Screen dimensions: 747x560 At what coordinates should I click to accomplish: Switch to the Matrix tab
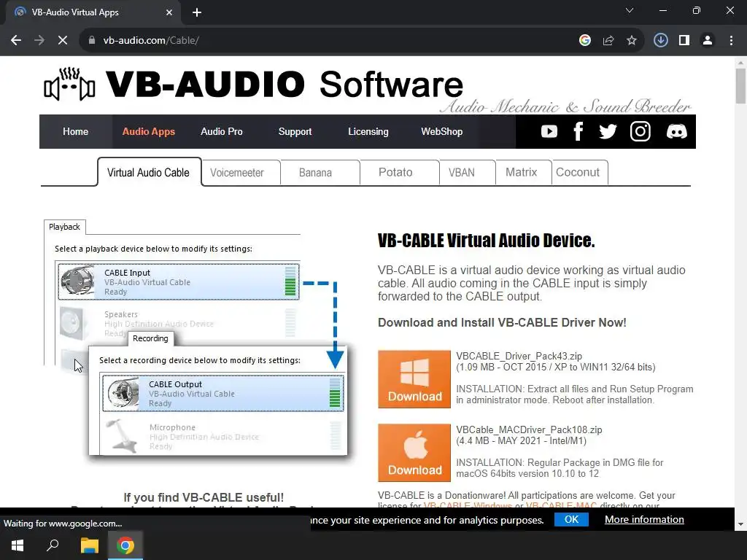pyautogui.click(x=524, y=173)
